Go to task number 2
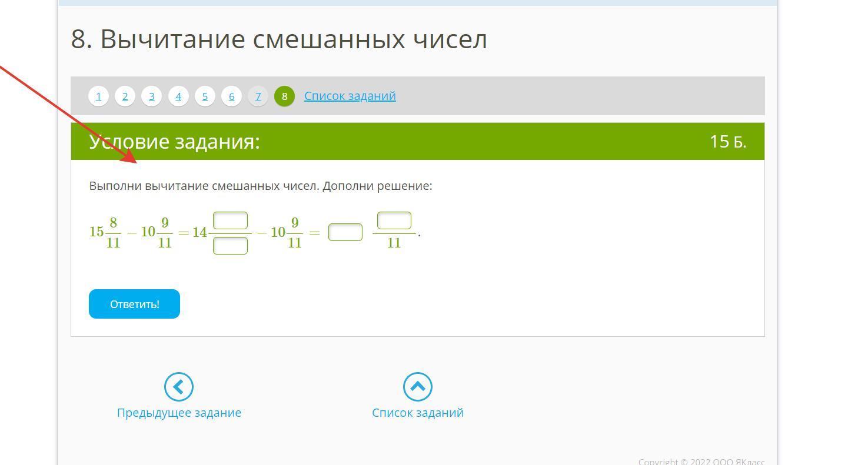This screenshot has height=465, width=868. [x=125, y=96]
